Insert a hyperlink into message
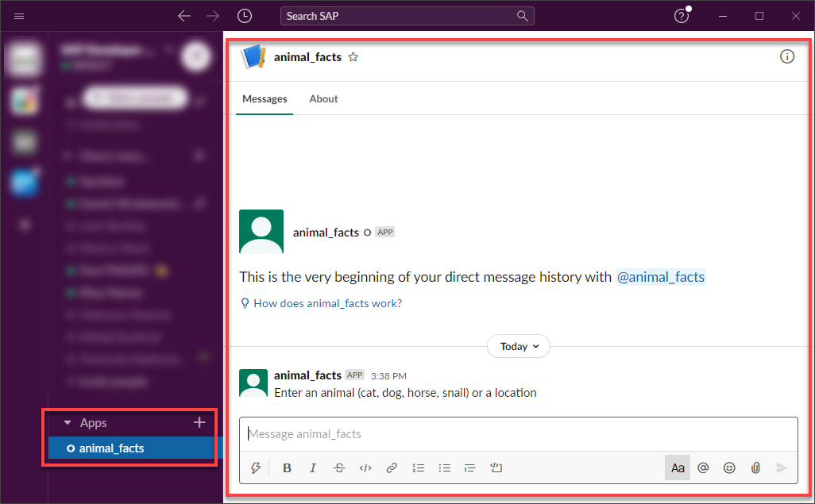The height and width of the screenshot is (504, 815). pos(392,467)
